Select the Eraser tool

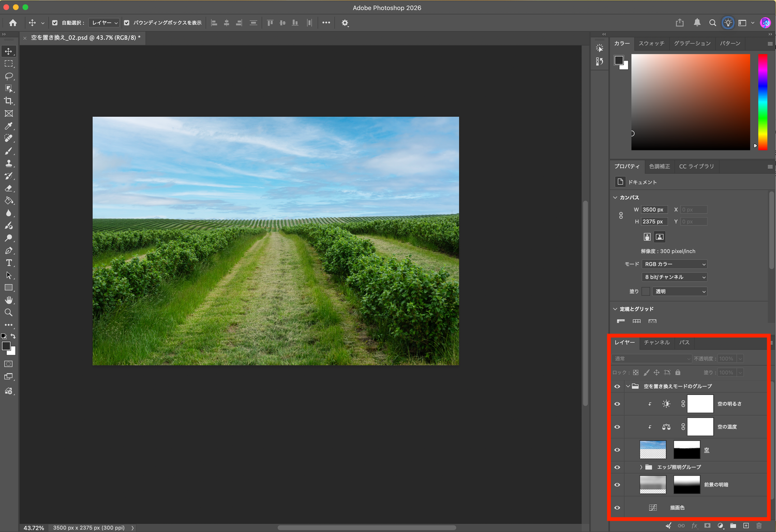click(x=9, y=188)
